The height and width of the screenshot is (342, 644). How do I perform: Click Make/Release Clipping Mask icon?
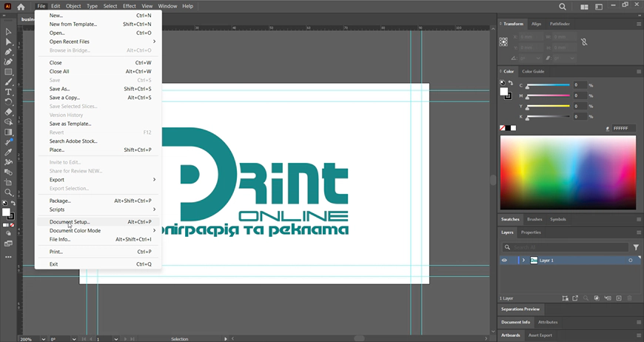(597, 298)
